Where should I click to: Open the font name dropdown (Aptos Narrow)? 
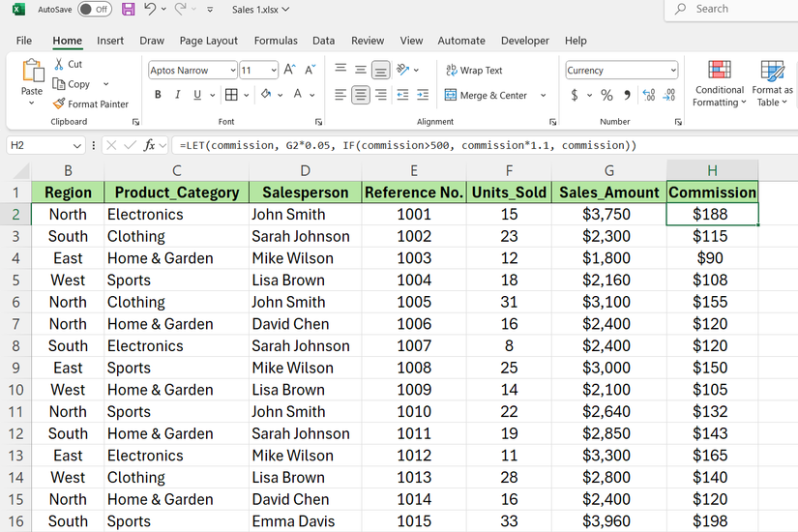click(x=232, y=71)
